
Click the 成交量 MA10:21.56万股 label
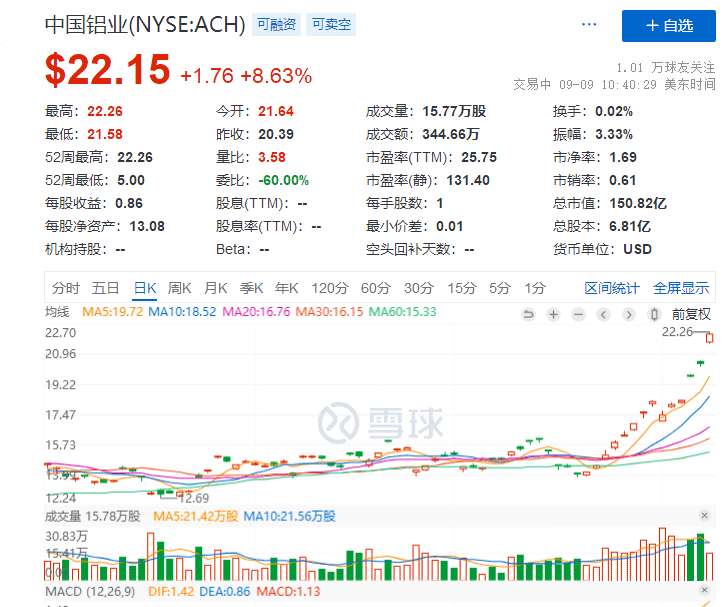tap(289, 516)
